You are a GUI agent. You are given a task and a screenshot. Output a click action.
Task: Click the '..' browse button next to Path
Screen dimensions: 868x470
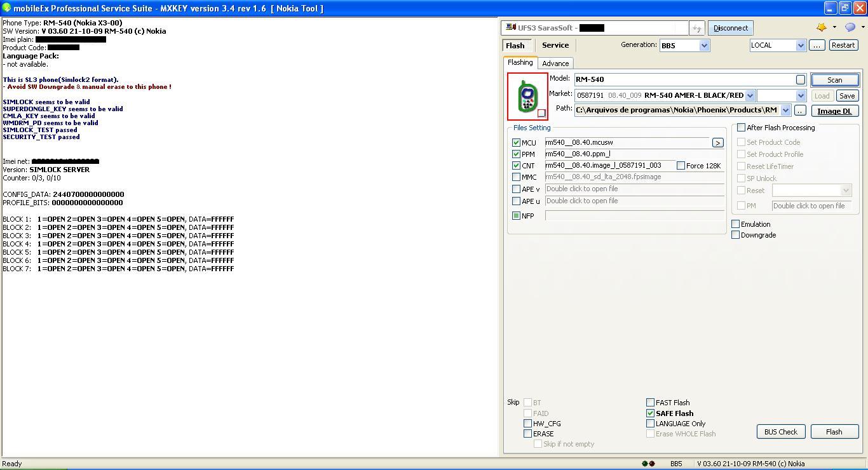[x=800, y=111]
